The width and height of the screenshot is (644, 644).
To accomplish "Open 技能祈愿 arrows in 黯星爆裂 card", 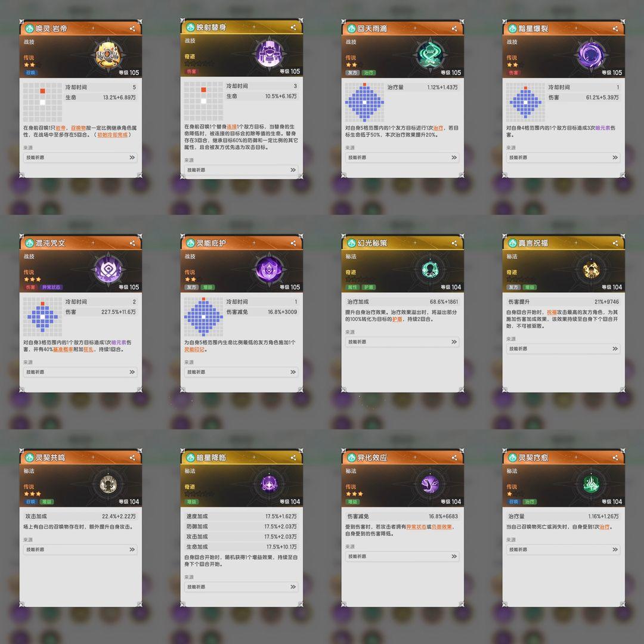I will click(x=615, y=157).
